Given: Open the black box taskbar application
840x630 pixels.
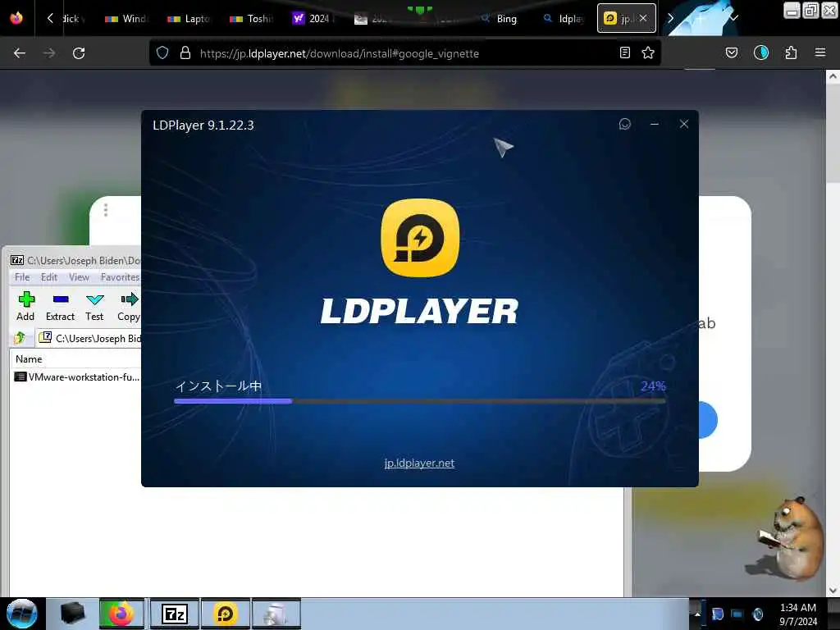Looking at the screenshot, I should click(x=72, y=614).
